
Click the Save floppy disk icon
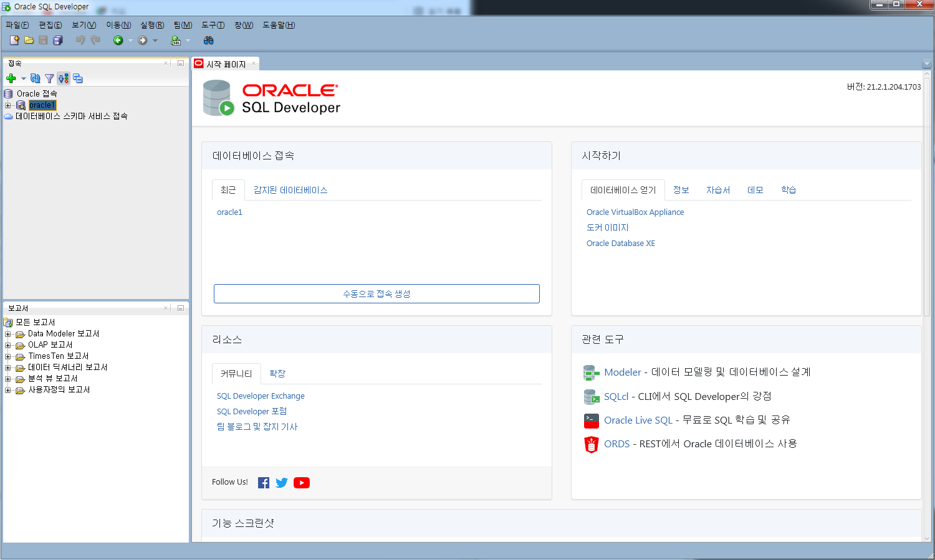[x=43, y=40]
